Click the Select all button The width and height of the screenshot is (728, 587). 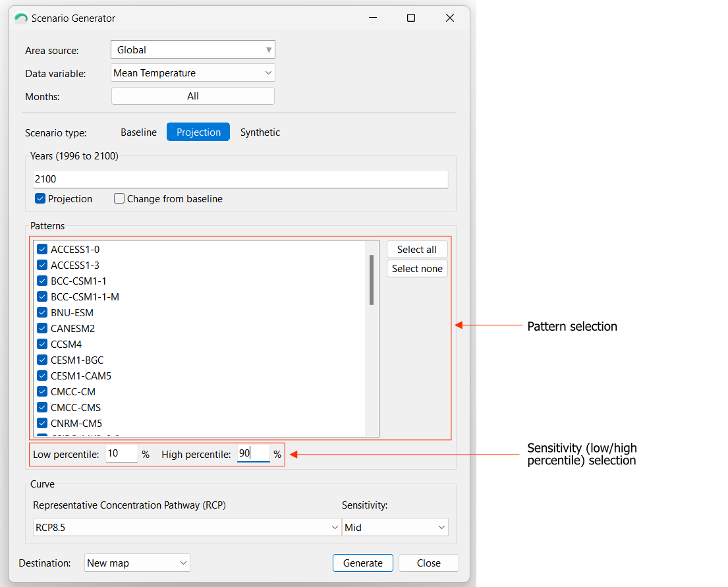pos(417,249)
